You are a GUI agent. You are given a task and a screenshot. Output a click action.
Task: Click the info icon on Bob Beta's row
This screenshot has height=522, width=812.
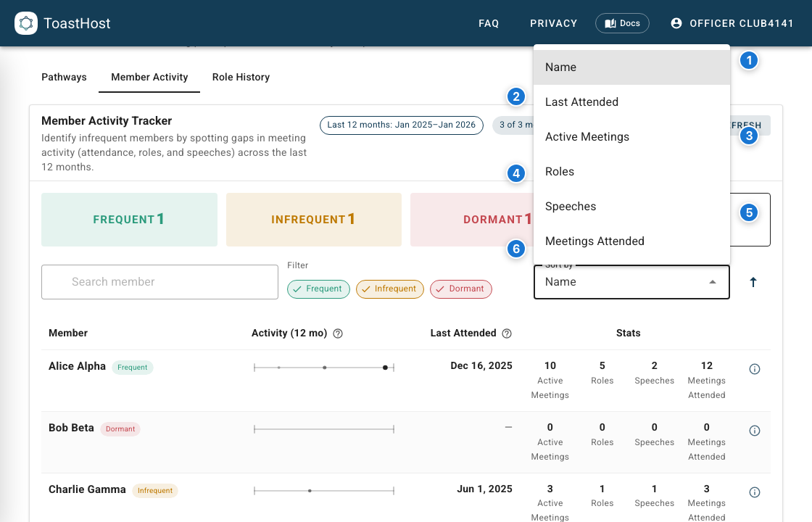(754, 431)
